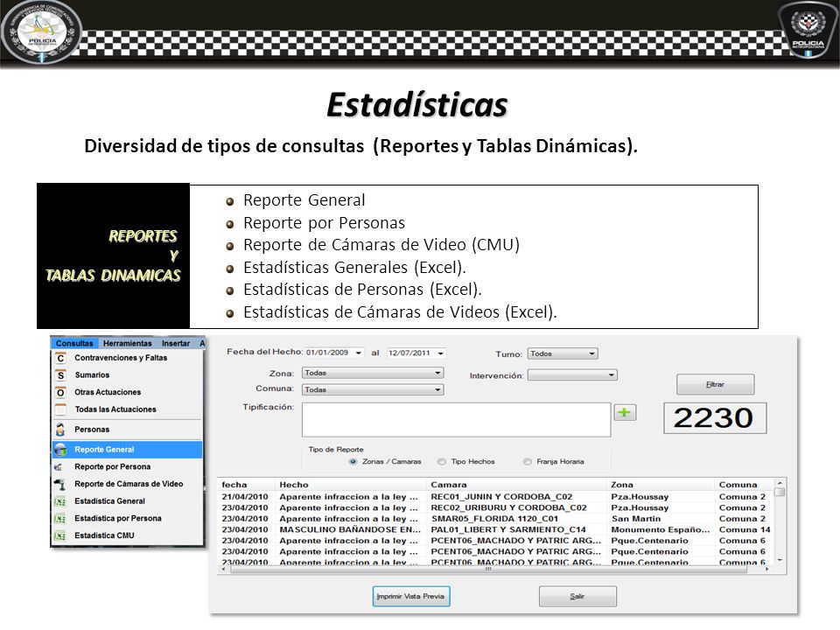Click the Estadistica CMU Excel icon
840x630 pixels.
pyautogui.click(x=60, y=535)
